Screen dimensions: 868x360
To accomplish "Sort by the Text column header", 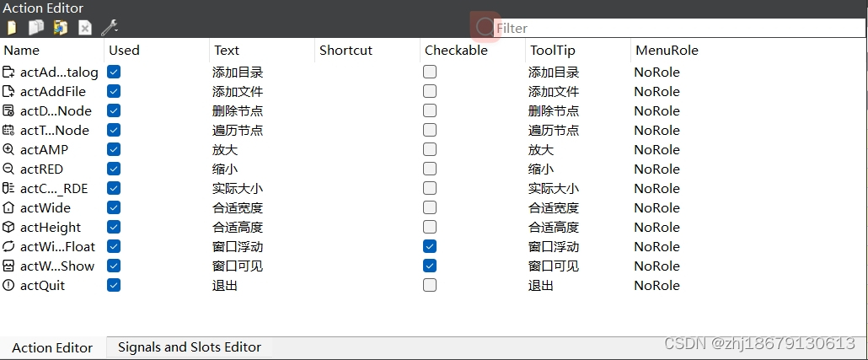I will pos(262,51).
